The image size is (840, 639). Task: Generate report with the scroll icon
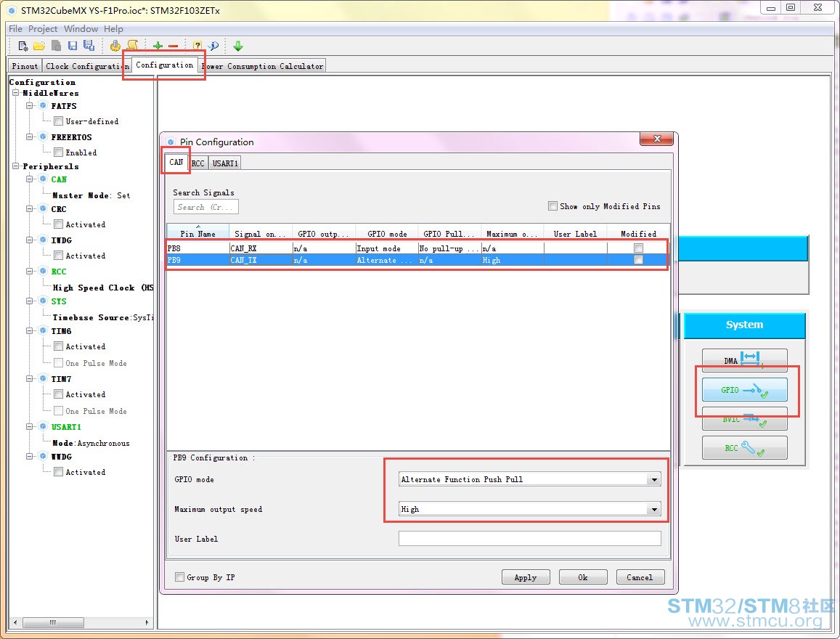[x=132, y=46]
